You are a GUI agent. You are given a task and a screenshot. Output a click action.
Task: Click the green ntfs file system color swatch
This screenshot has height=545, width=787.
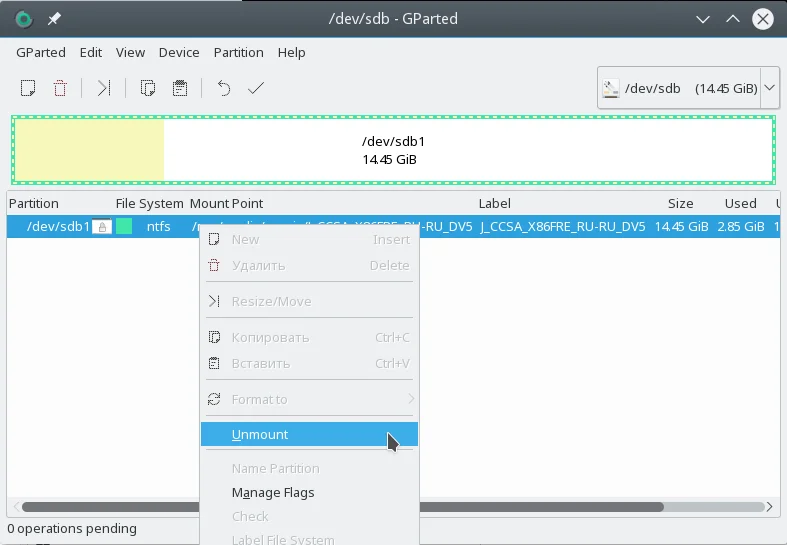point(124,226)
